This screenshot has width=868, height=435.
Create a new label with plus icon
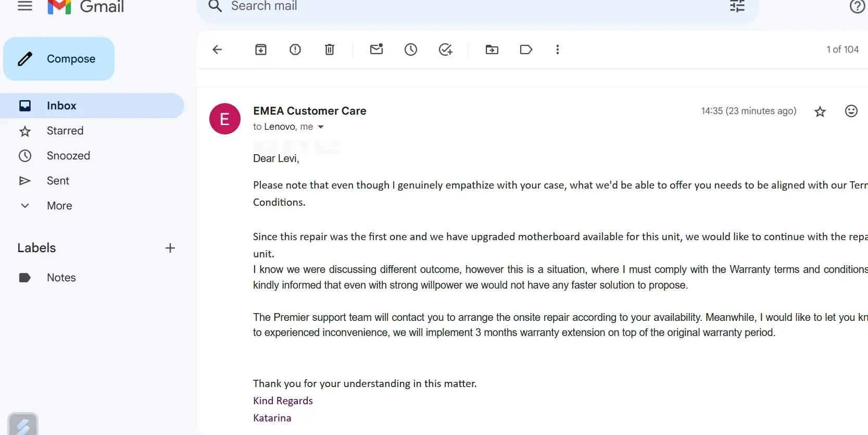(x=170, y=248)
